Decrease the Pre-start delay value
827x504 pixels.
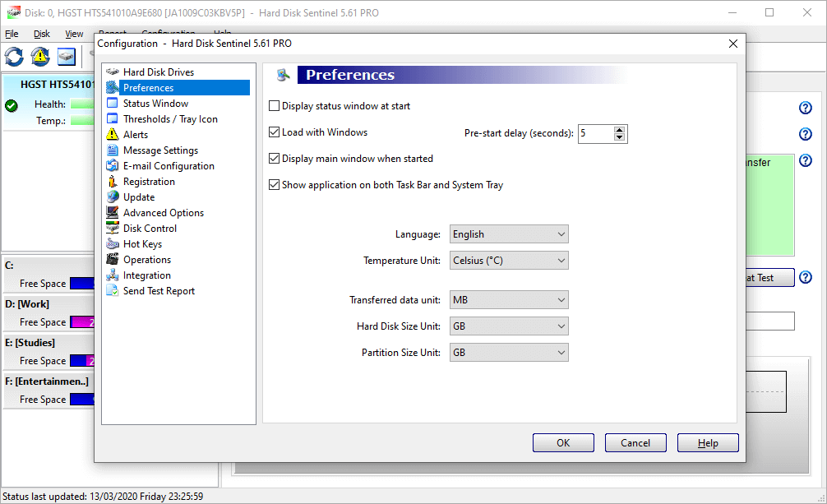[620, 137]
